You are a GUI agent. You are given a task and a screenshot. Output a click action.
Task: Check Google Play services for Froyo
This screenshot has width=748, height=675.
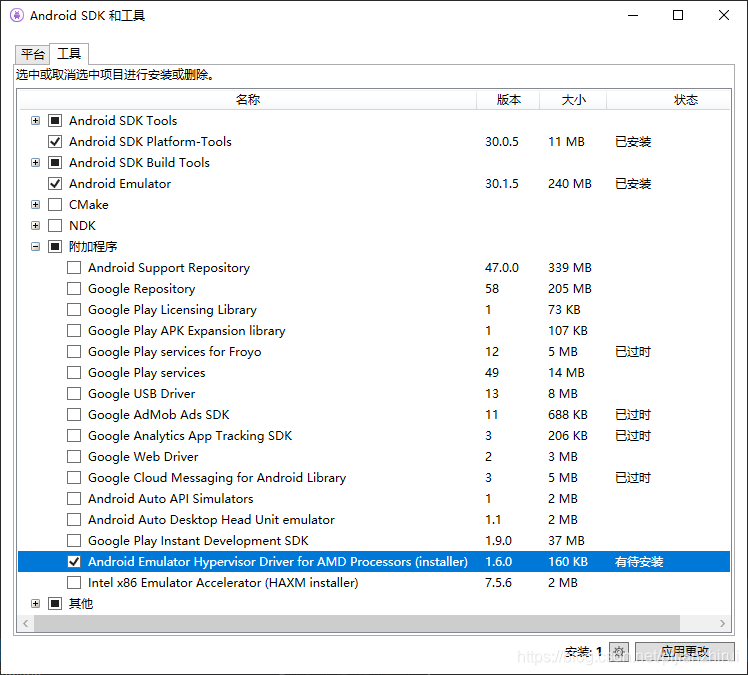tap(74, 352)
